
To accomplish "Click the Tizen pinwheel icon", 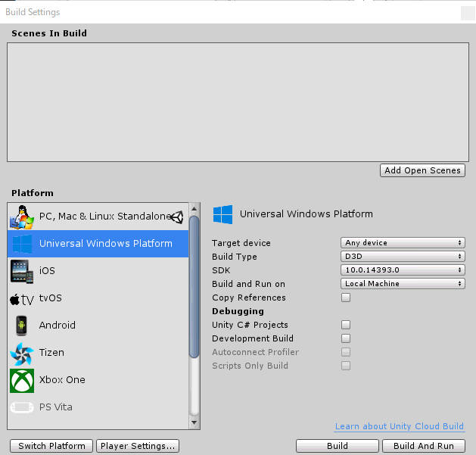I will tap(22, 354).
